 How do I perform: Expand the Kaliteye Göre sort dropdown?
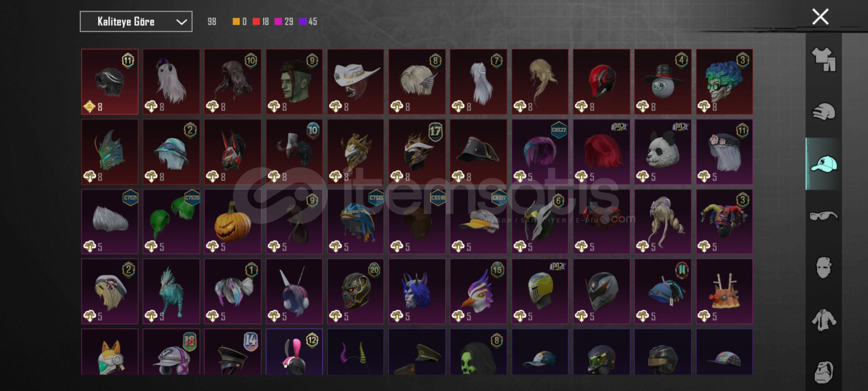136,22
